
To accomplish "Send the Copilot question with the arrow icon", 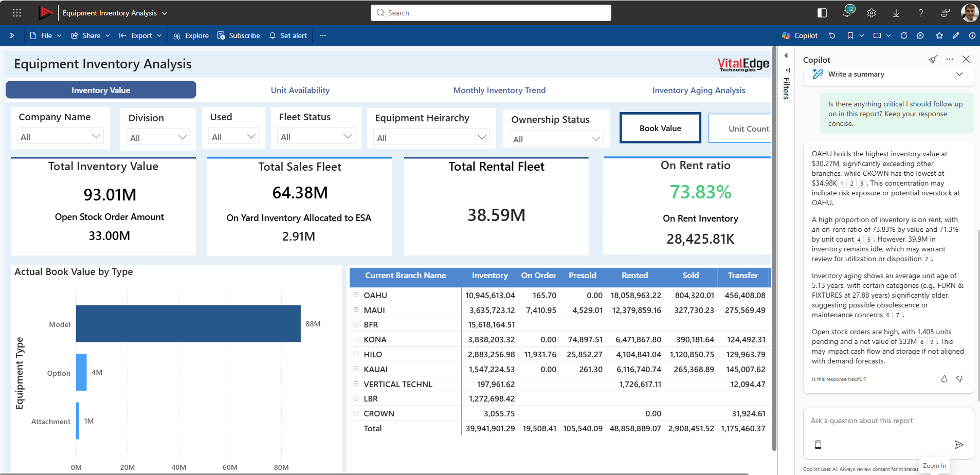I will click(x=959, y=445).
